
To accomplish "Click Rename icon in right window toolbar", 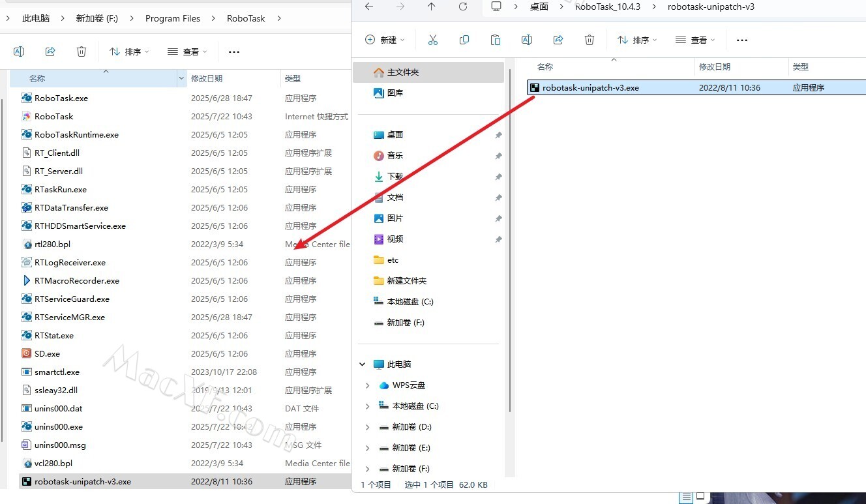I will [527, 40].
